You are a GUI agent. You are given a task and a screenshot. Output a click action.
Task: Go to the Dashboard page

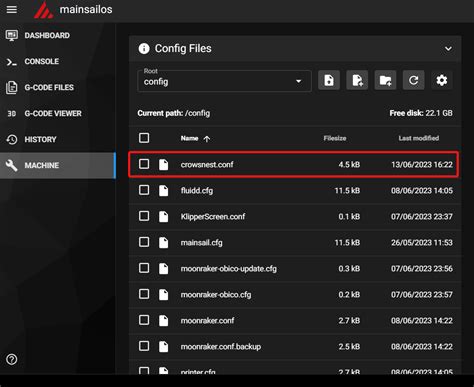[x=47, y=35]
